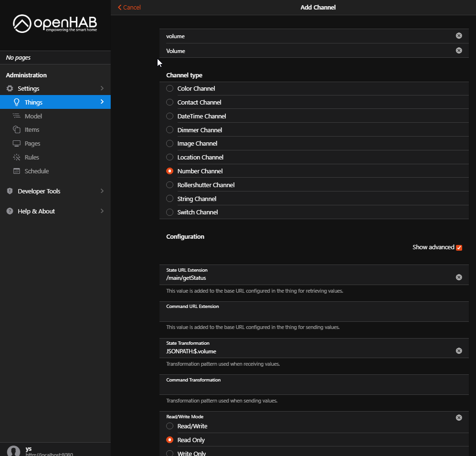This screenshot has height=456, width=476.
Task: Open the Rules menu item
Action: point(55,157)
